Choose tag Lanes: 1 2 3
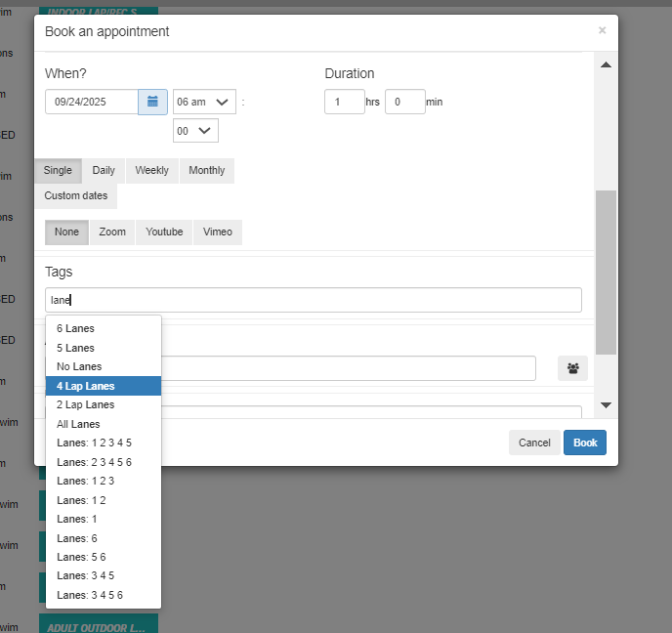672x633 pixels. (x=104, y=482)
